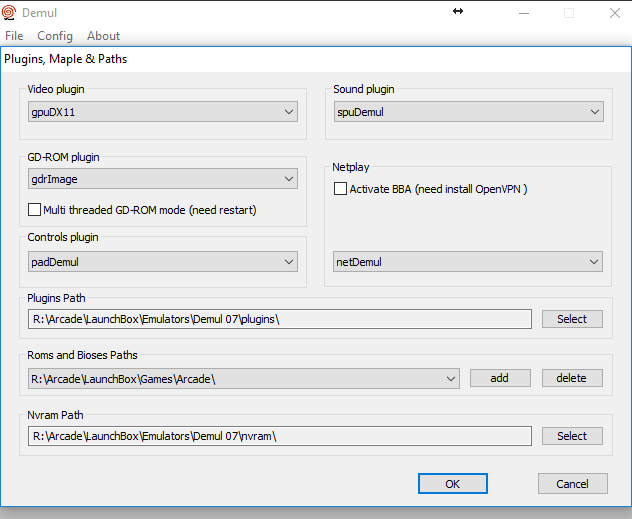Click the add button for Roms paths
Image resolution: width=632 pixels, height=519 pixels.
[x=500, y=378]
